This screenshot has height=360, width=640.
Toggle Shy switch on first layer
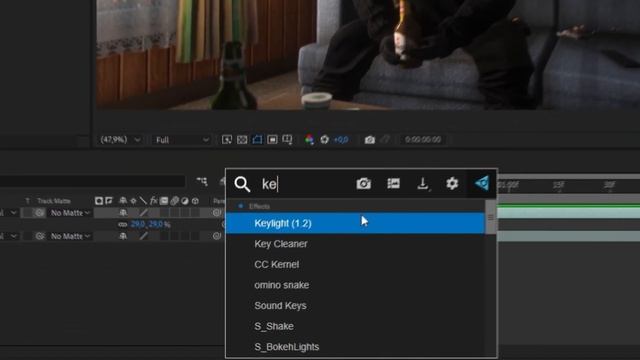[x=123, y=213]
